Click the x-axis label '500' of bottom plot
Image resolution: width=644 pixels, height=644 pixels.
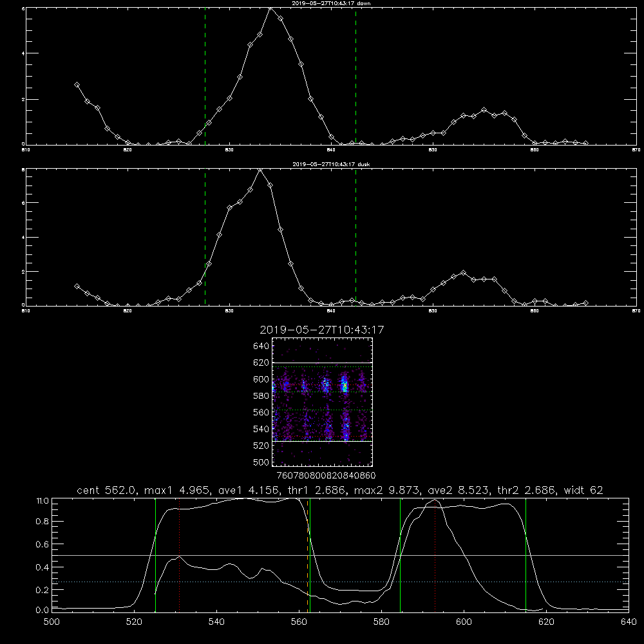coord(52,622)
